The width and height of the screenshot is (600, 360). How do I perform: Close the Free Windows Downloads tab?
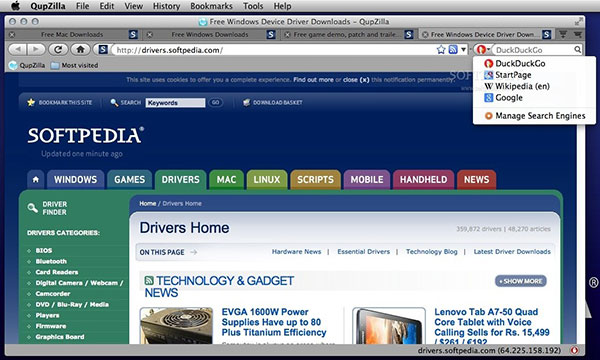tap(150, 34)
